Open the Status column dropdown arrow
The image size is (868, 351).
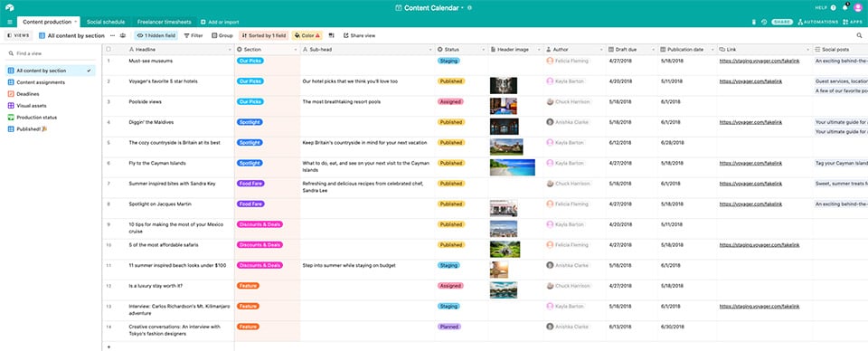pyautogui.click(x=484, y=50)
